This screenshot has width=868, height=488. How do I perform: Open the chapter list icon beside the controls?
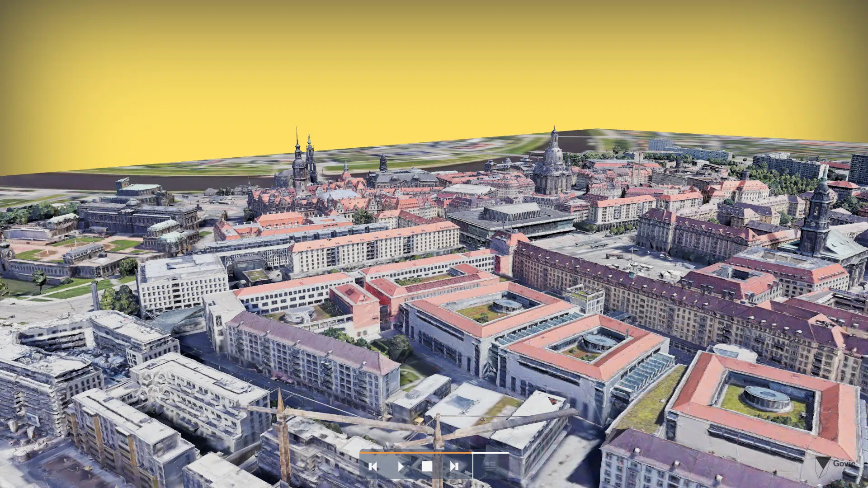coord(490,465)
